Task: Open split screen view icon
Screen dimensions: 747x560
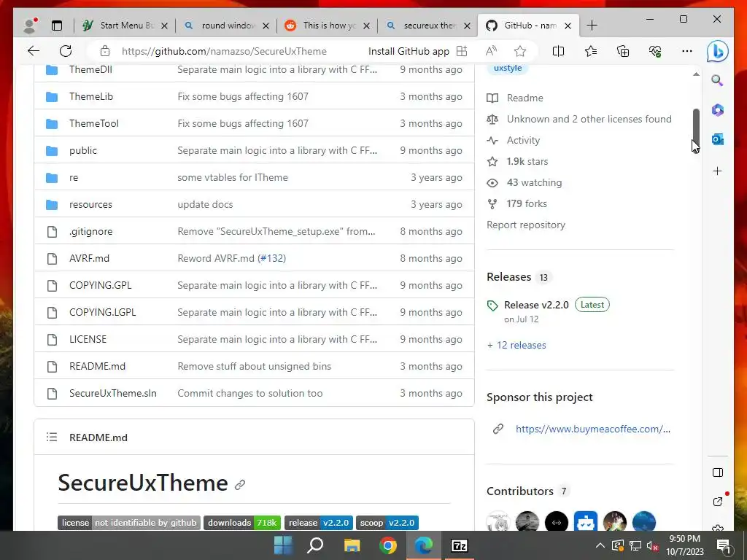Action: click(x=558, y=51)
